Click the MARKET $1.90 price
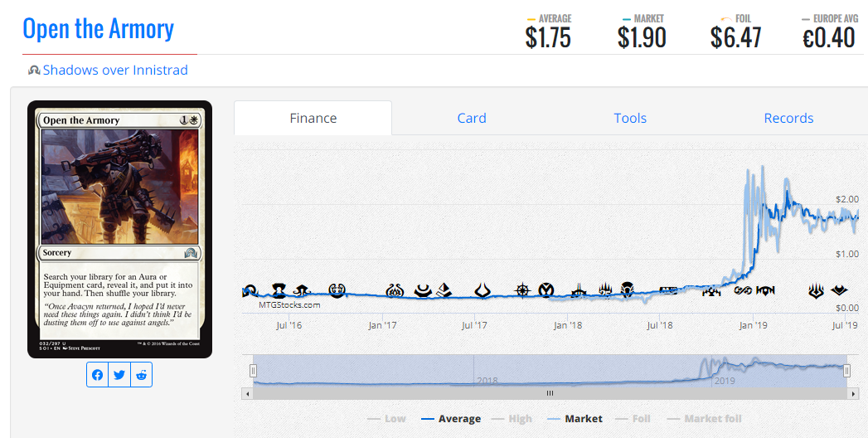Image resolution: width=868 pixels, height=438 pixels. pos(643,37)
